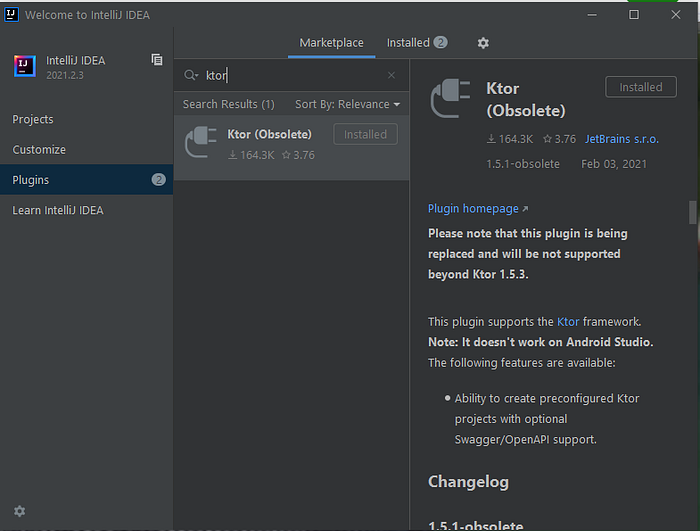The width and height of the screenshot is (700, 531).
Task: Follow the Ktor framework link
Action: [568, 322]
